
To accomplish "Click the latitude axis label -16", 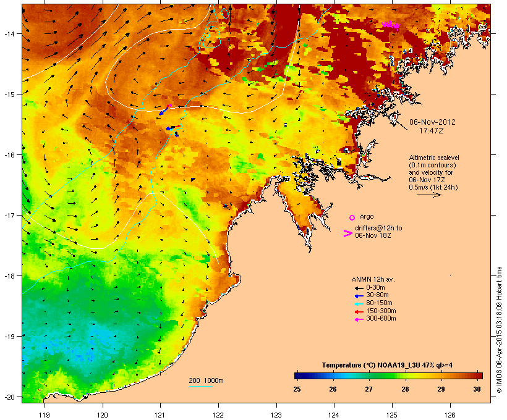I will pos(9,155).
